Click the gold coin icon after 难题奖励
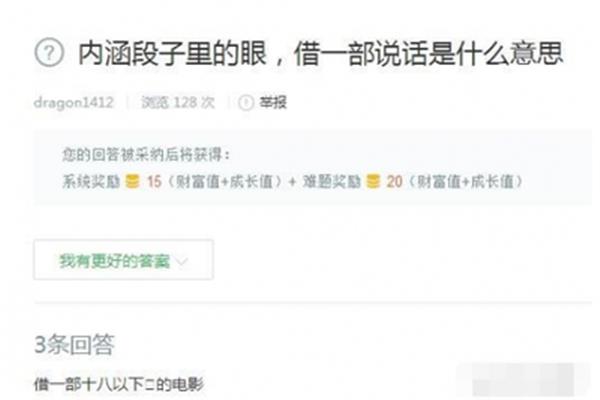The image size is (600, 400). (373, 181)
